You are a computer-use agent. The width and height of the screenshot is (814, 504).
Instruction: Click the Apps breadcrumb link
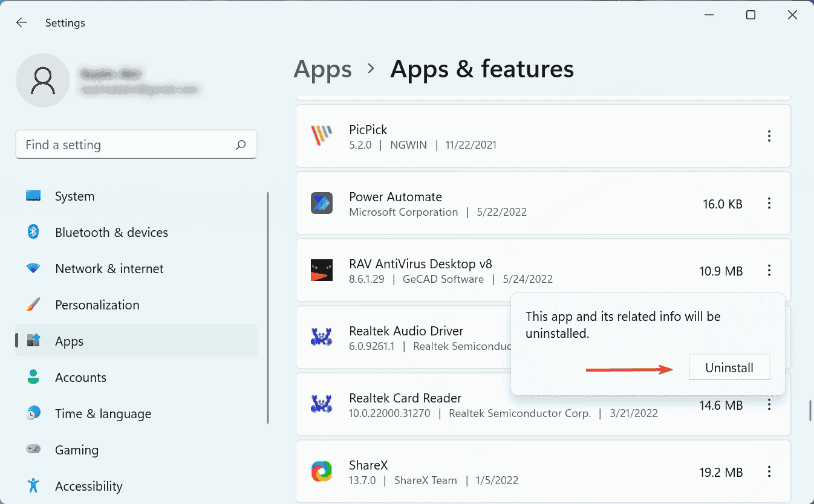(x=322, y=69)
